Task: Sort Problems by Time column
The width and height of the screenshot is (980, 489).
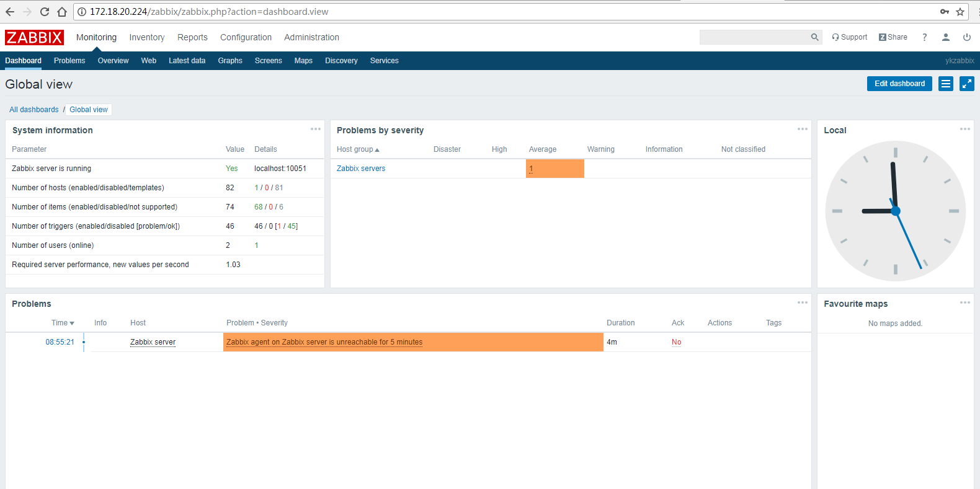Action: coord(63,323)
